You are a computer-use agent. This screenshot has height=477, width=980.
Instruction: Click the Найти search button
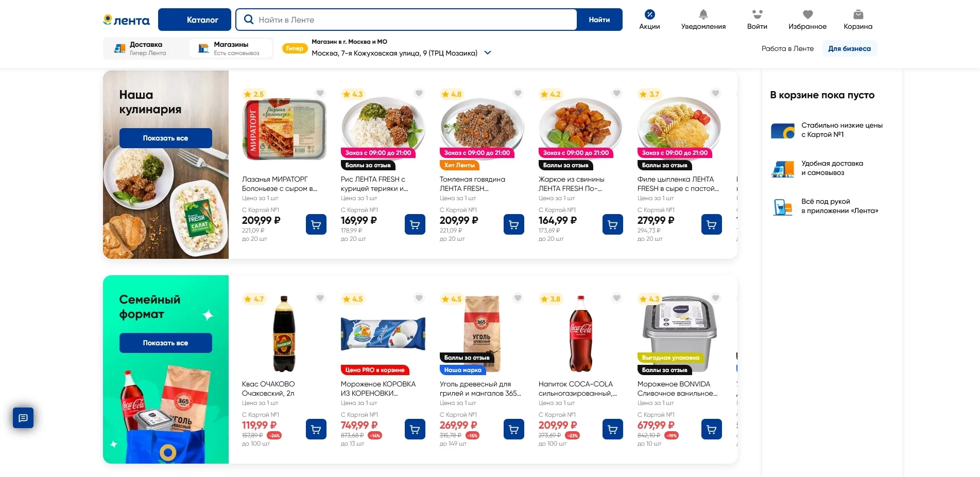599,20
